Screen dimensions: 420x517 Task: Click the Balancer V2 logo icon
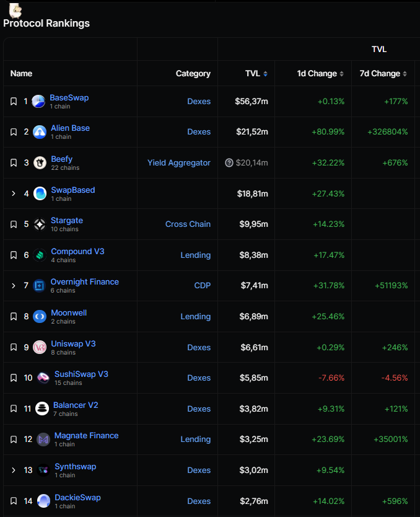point(42,409)
